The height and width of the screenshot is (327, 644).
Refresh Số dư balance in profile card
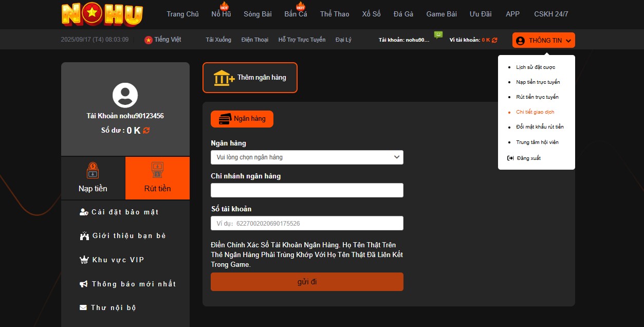click(x=146, y=131)
